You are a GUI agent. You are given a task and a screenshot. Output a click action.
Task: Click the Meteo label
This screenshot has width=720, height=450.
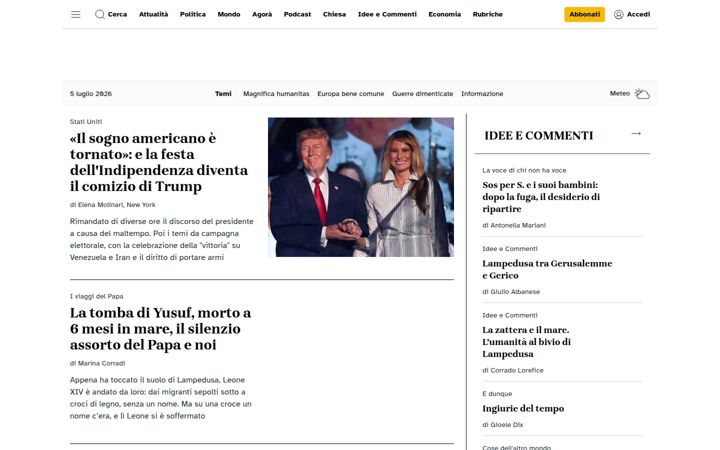tap(619, 93)
